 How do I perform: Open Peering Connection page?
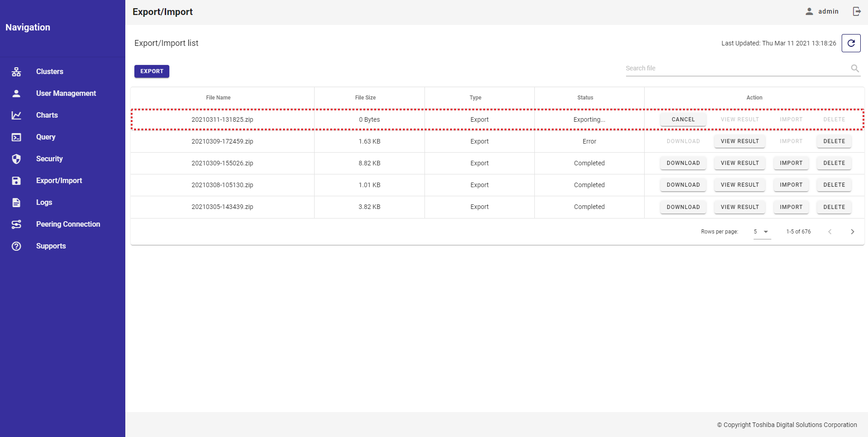pyautogui.click(x=68, y=224)
